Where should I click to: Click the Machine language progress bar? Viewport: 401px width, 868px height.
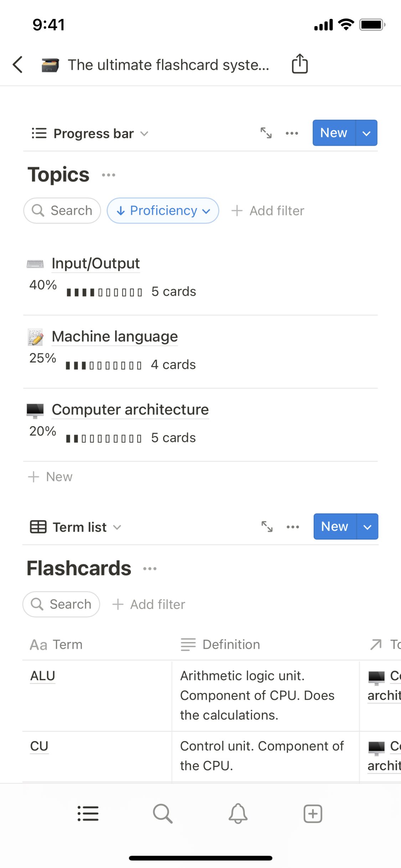[x=104, y=366]
